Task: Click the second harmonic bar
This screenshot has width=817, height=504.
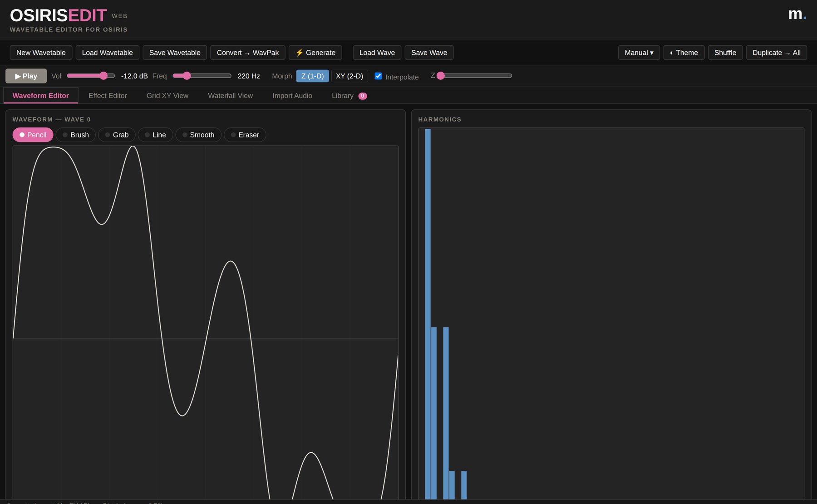Action: click(x=434, y=413)
